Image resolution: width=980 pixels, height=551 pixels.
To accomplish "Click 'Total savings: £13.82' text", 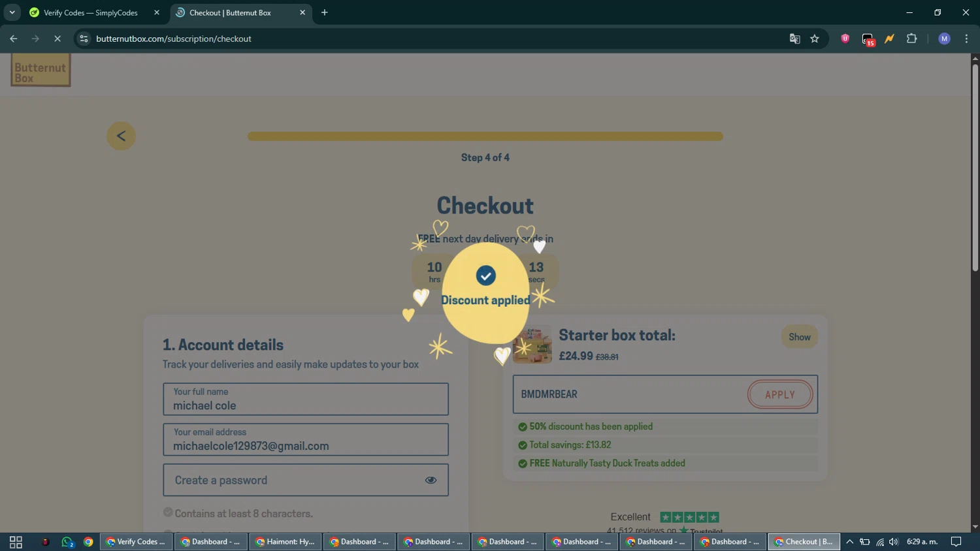I will (570, 445).
